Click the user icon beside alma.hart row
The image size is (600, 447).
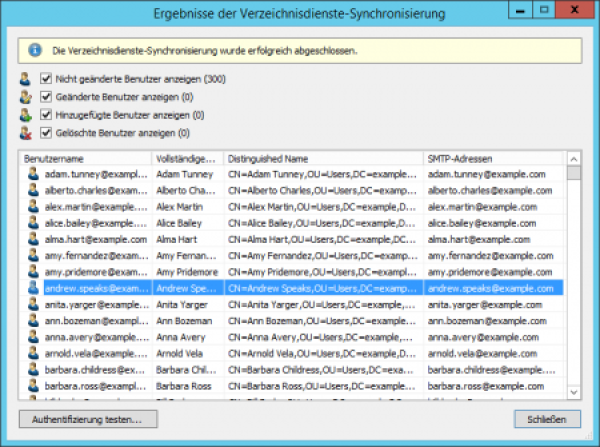[33, 239]
